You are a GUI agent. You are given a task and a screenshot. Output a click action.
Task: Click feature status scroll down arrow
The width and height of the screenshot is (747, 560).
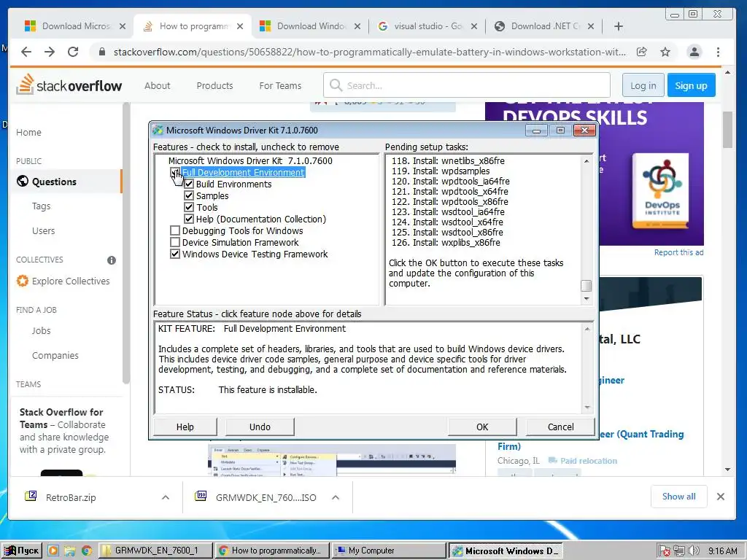coord(587,407)
